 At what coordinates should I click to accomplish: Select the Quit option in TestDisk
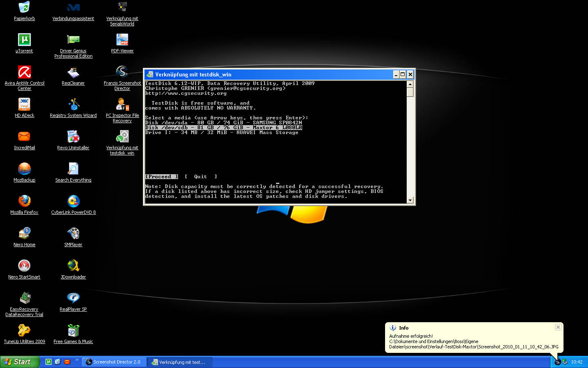(200, 177)
